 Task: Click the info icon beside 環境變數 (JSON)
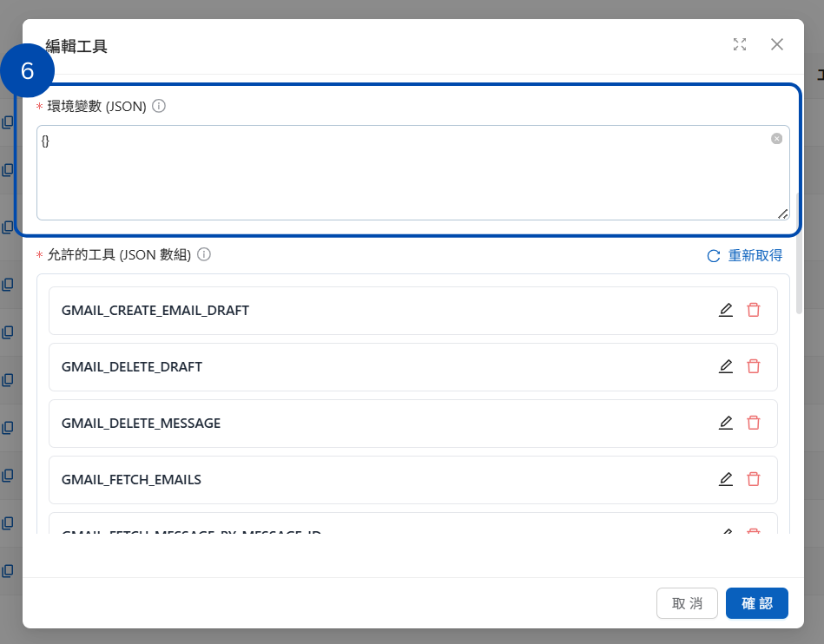coord(159,106)
